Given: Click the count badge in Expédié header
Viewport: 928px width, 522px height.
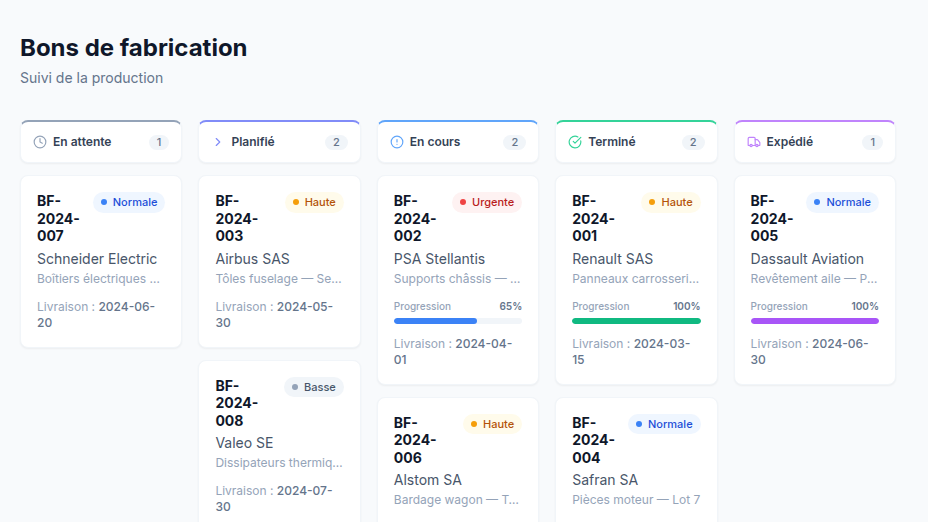Looking at the screenshot, I should [872, 142].
